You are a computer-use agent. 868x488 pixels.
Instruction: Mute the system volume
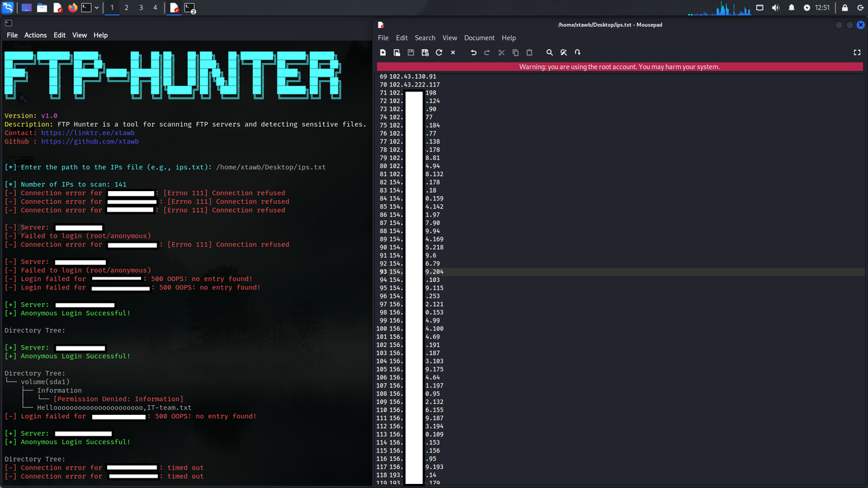tap(775, 7)
